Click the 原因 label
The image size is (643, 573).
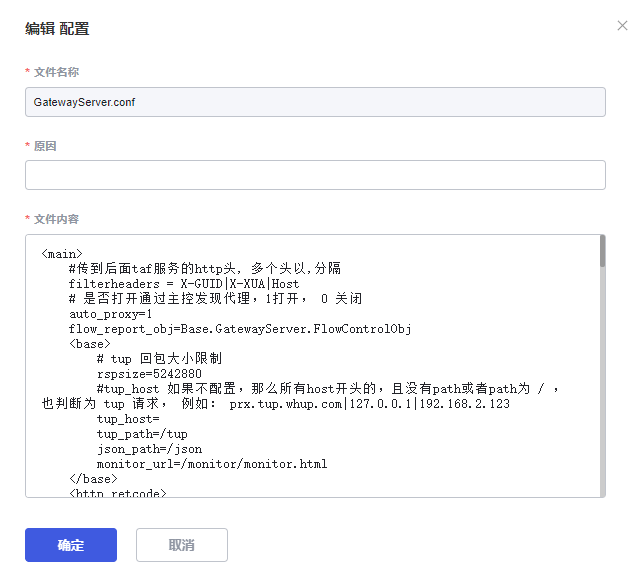tap(45, 146)
